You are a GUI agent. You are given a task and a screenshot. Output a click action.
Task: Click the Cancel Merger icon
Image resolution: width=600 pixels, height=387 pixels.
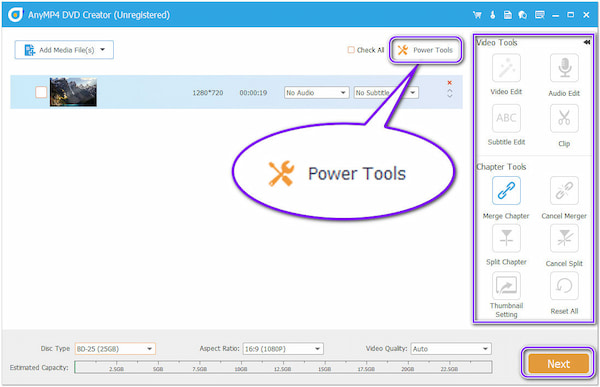[x=564, y=191]
